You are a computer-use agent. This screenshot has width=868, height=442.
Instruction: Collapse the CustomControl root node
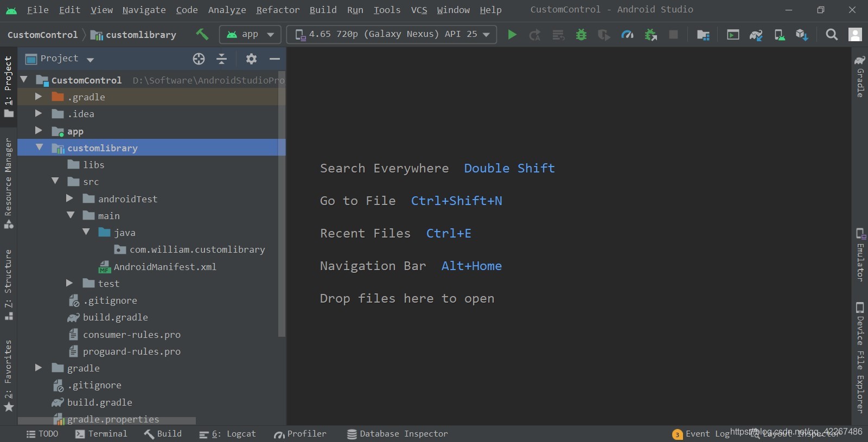24,80
